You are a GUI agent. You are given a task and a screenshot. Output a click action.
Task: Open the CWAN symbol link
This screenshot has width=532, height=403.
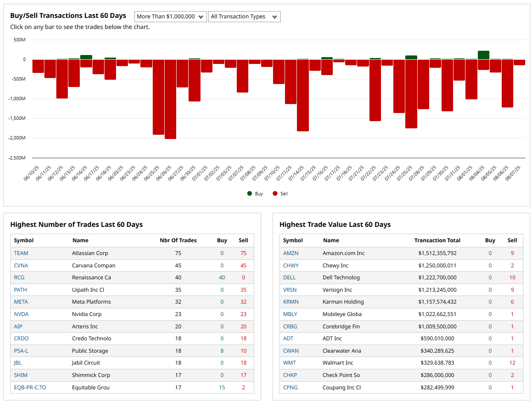click(x=291, y=351)
